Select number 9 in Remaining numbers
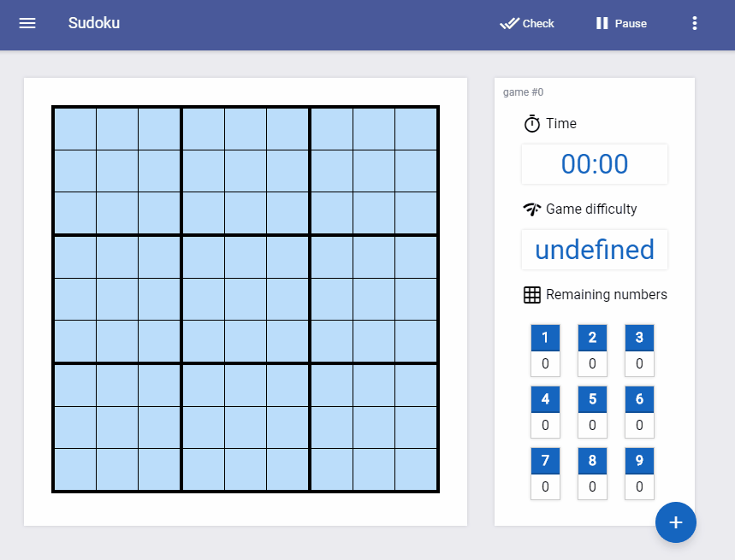Viewport: 735px width, 560px height. [639, 461]
